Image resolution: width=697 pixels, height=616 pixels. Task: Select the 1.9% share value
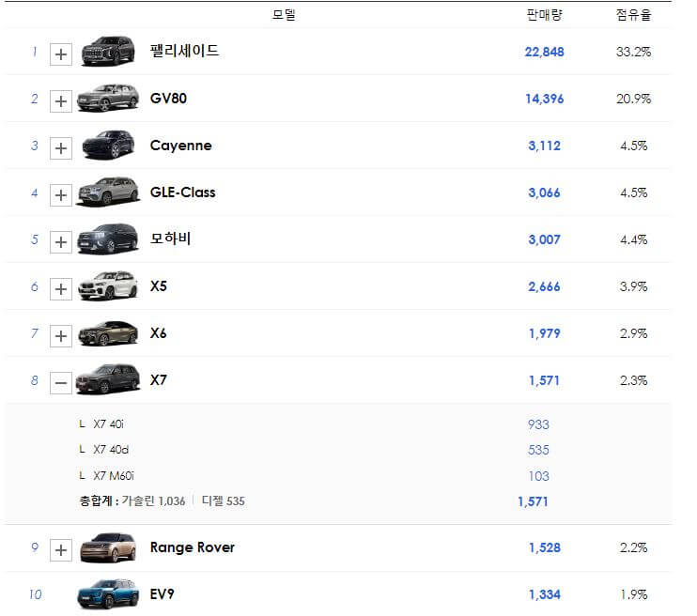tap(633, 594)
